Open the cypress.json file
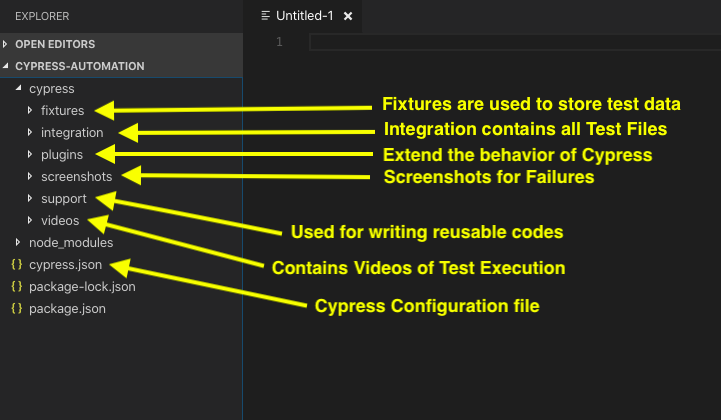721x420 pixels. tap(65, 265)
